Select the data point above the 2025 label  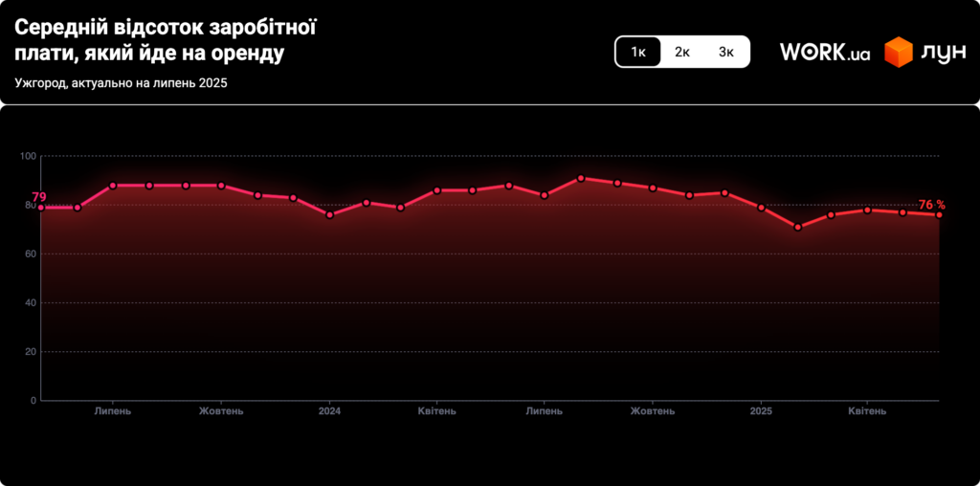coord(761,208)
